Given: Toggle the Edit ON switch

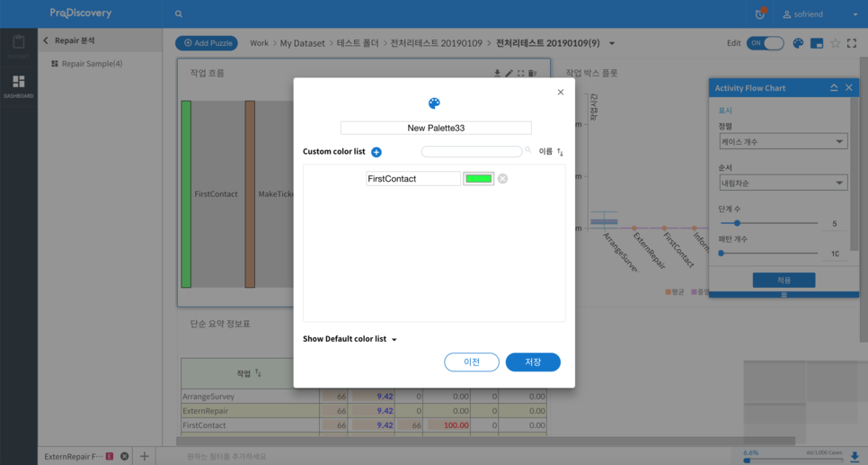Looking at the screenshot, I should (765, 43).
